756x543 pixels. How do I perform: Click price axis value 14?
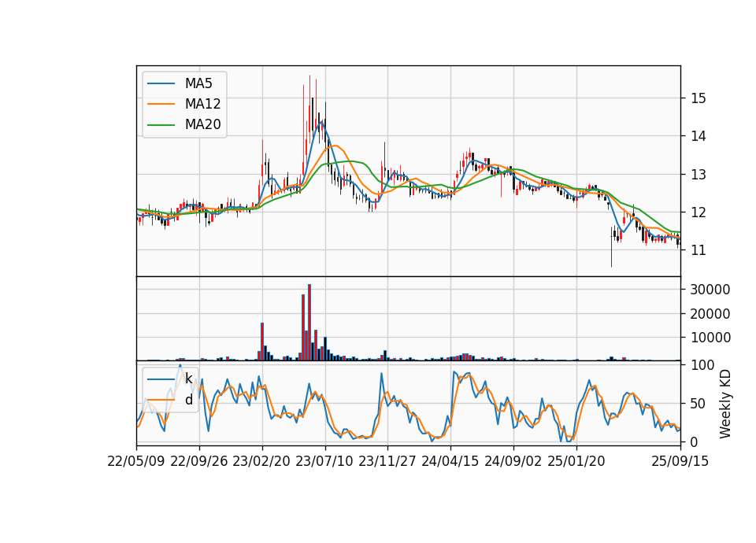(x=699, y=136)
